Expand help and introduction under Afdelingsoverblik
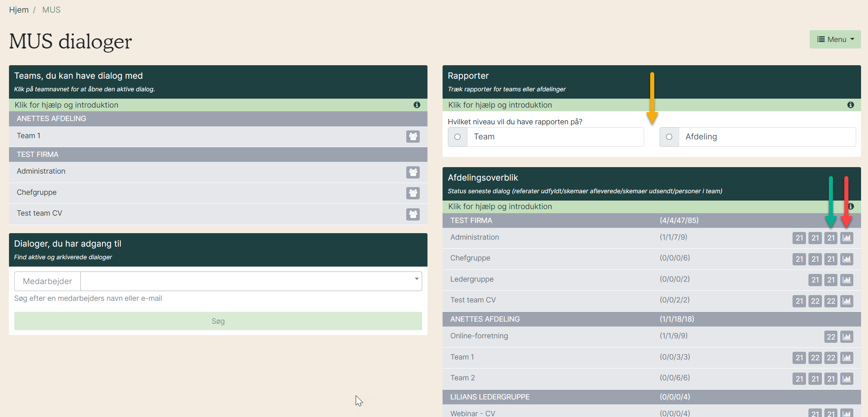The height and width of the screenshot is (417, 868). [500, 207]
